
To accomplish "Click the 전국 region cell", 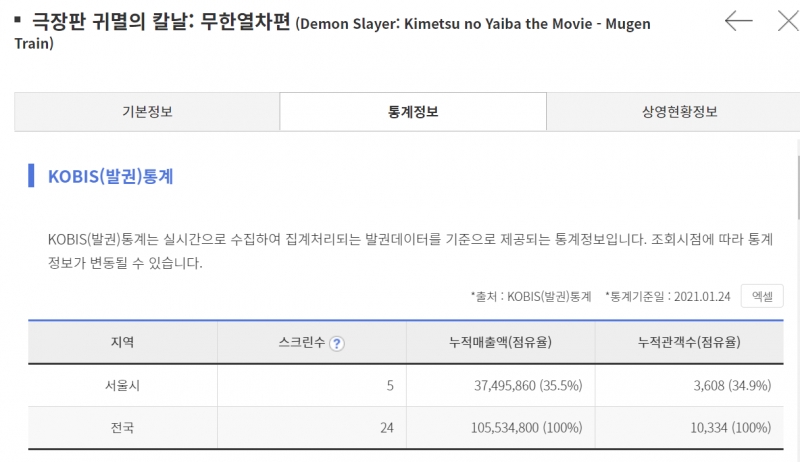I will tap(122, 428).
